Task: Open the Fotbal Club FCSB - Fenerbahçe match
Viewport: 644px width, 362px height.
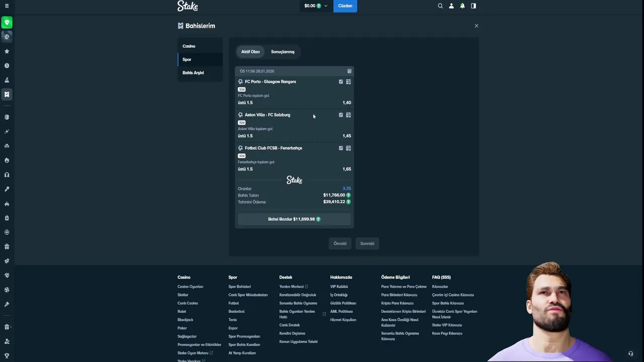Action: pos(273,148)
